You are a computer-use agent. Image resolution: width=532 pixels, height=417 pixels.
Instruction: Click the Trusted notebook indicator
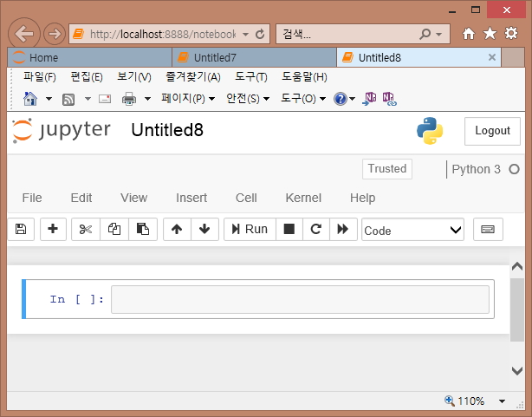(x=387, y=169)
